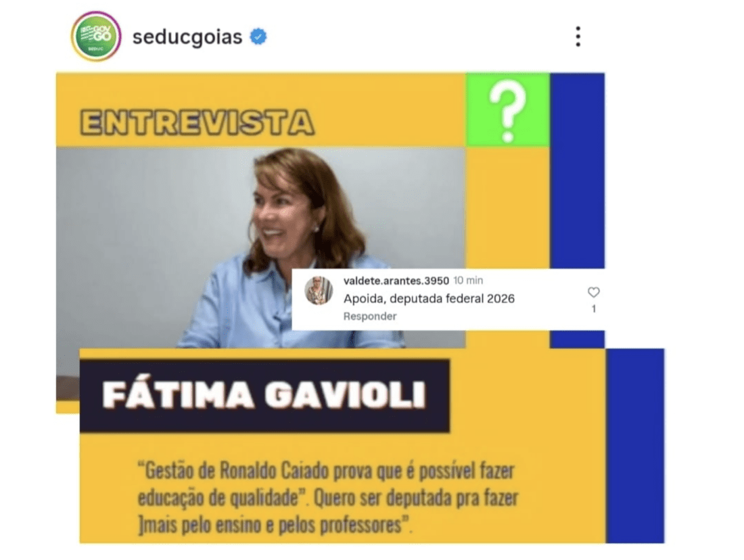Click the tall blue stripe beside the question mark

point(577,171)
